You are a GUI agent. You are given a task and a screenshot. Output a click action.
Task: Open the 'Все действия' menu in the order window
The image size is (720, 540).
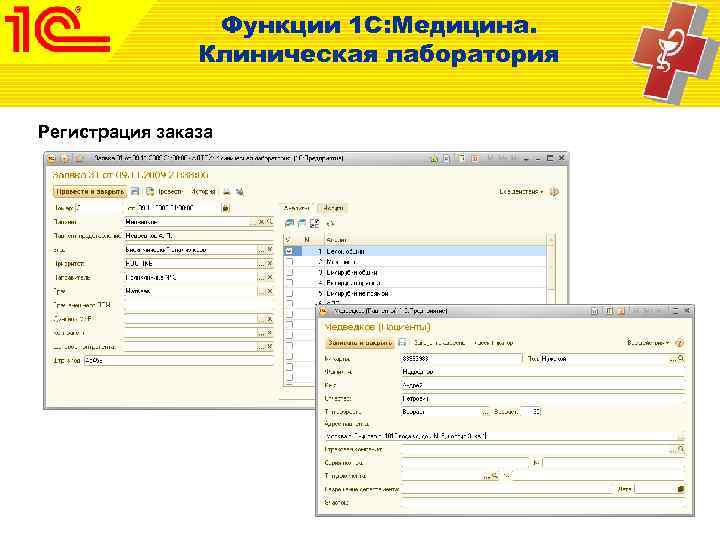[521, 191]
